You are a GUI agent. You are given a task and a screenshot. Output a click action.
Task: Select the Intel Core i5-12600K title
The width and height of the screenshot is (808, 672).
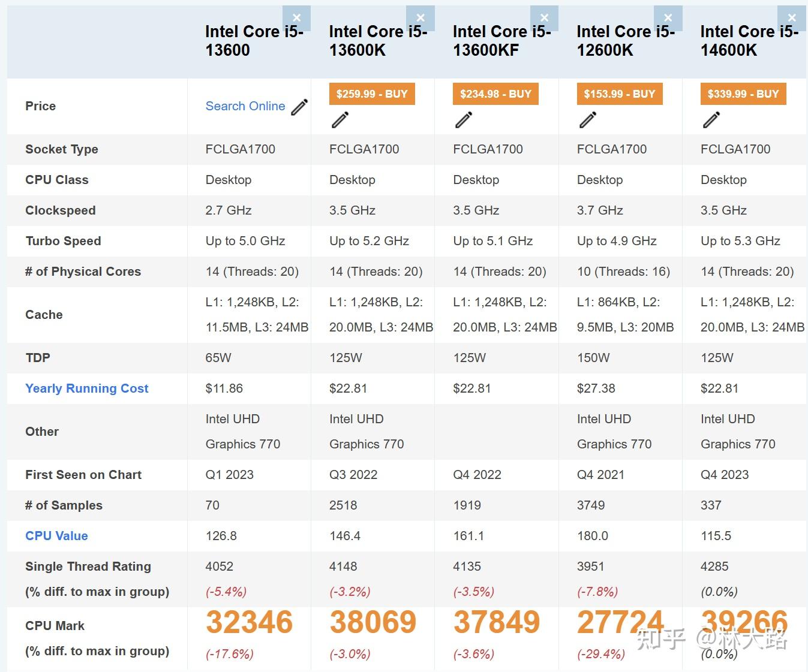626,41
